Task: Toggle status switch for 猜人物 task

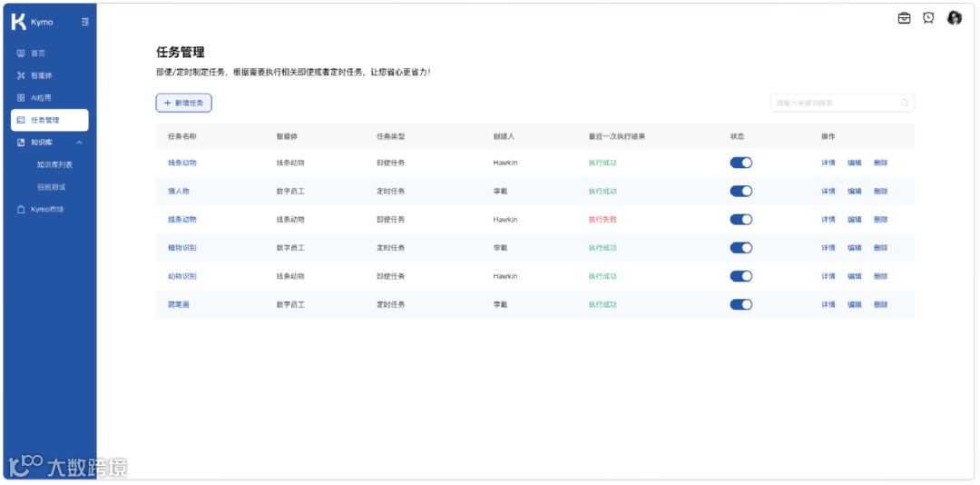Action: 740,191
